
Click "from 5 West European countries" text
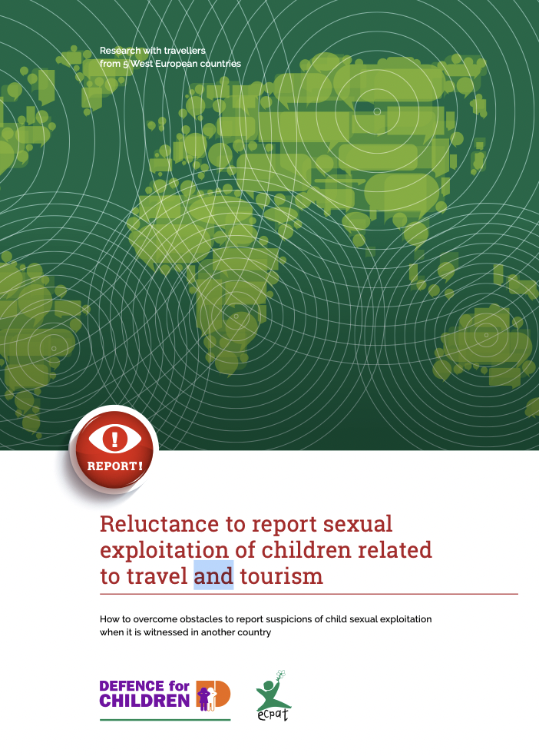[x=170, y=64]
